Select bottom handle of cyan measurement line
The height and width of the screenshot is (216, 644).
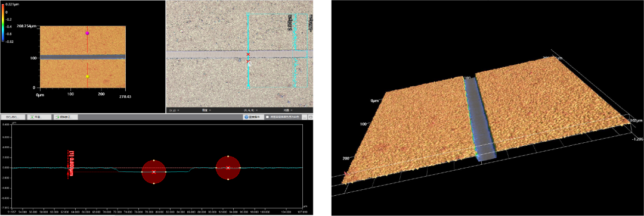248,87
